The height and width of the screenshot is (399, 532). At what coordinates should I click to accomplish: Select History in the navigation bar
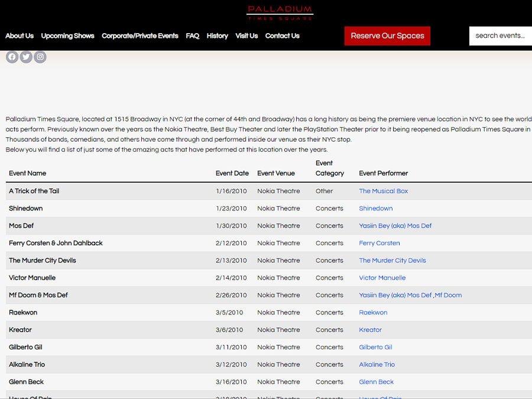pyautogui.click(x=217, y=35)
